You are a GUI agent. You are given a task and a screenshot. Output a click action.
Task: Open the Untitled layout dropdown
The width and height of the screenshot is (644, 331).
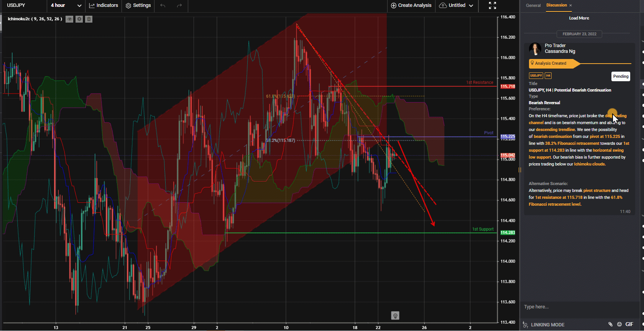[457, 5]
